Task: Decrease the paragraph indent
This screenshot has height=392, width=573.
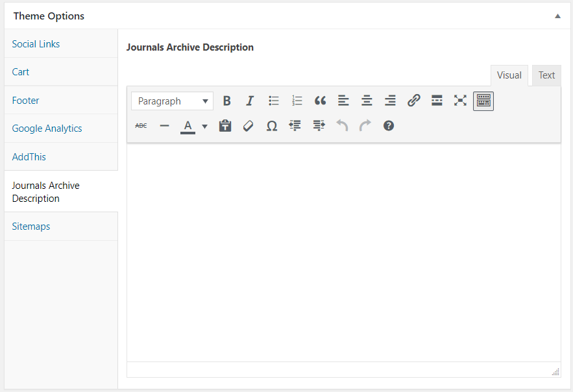Action: (x=295, y=126)
